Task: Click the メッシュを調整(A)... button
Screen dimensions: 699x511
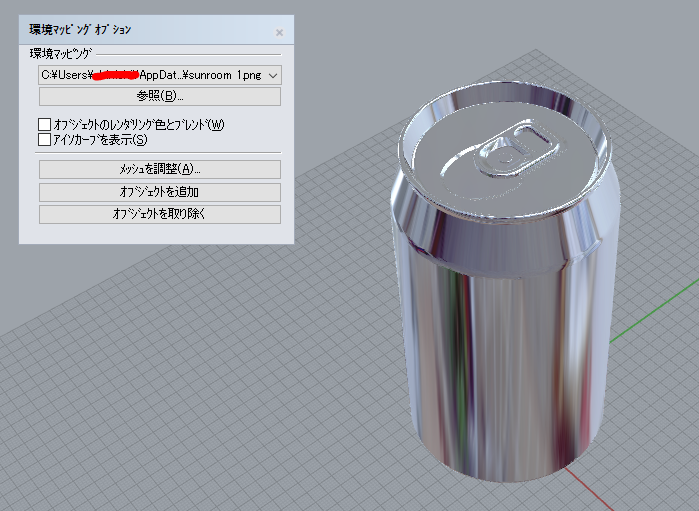Action: point(160,169)
